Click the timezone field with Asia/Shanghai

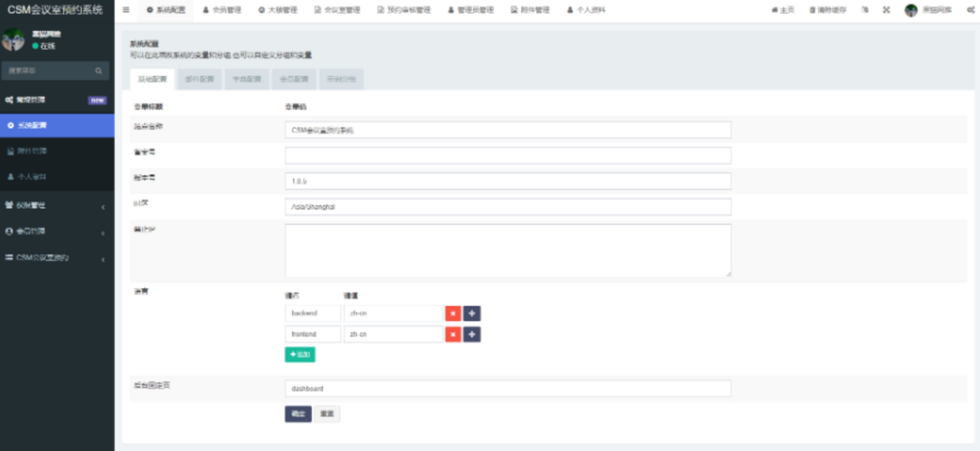point(508,207)
